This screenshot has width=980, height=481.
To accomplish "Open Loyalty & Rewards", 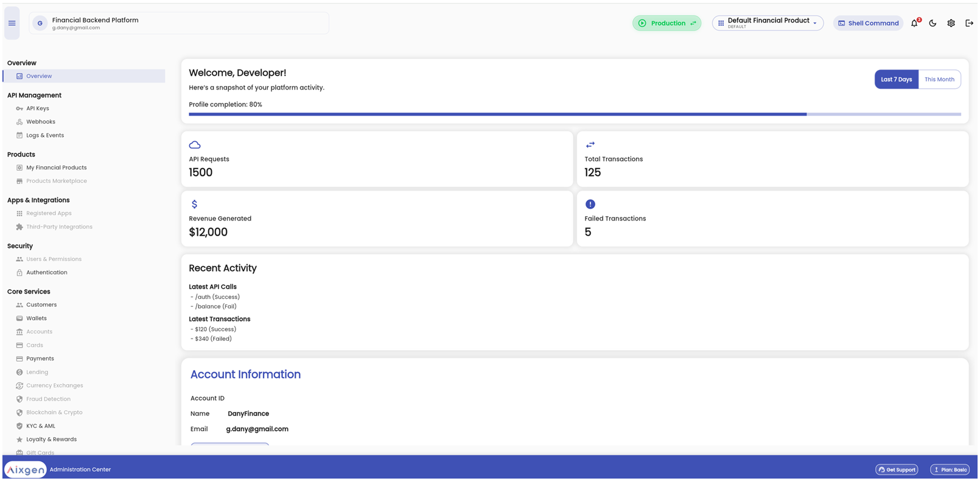I will click(x=51, y=439).
